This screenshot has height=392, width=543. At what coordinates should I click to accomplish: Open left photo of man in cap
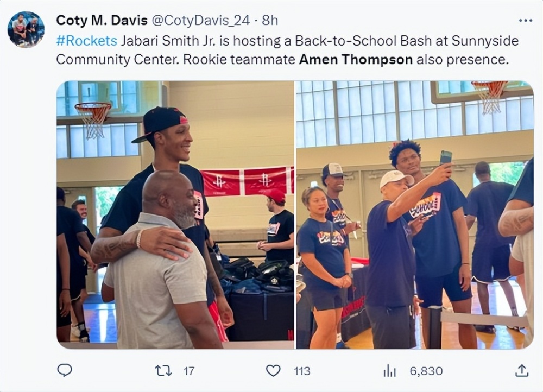pos(175,214)
